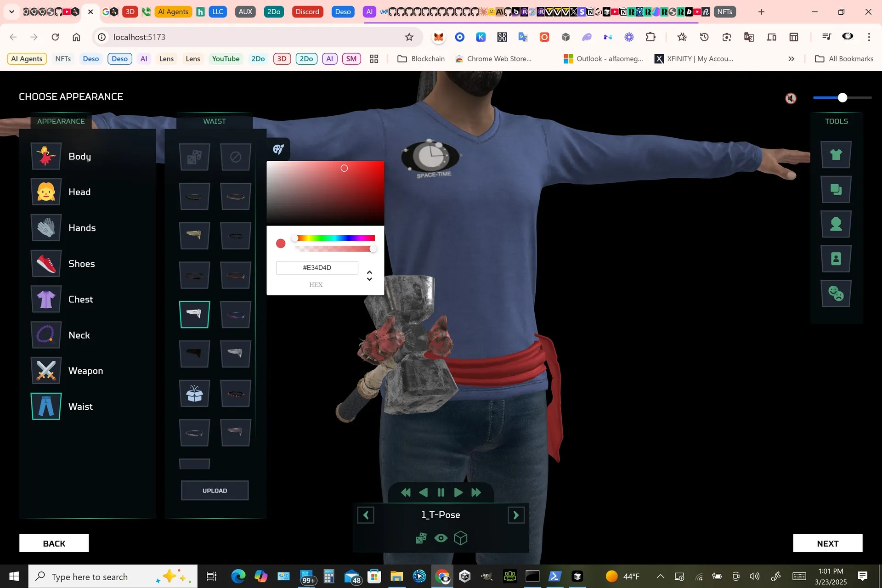882x588 pixels.
Task: Open the Weapon category
Action: point(46,371)
